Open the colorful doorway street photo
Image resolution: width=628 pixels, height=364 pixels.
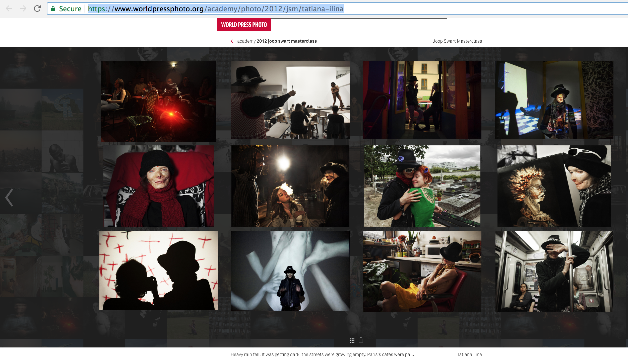pos(422,100)
